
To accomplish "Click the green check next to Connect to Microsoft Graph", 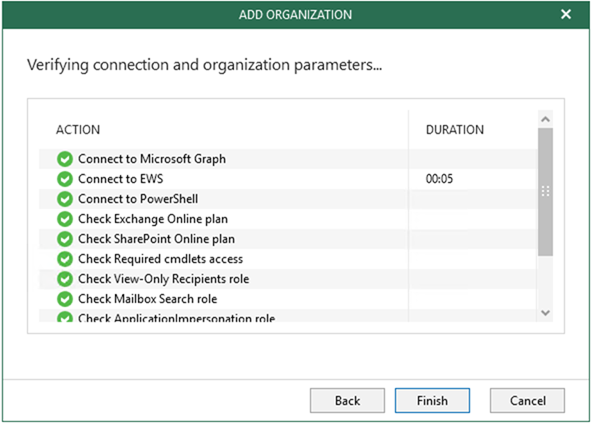I will pyautogui.click(x=65, y=159).
